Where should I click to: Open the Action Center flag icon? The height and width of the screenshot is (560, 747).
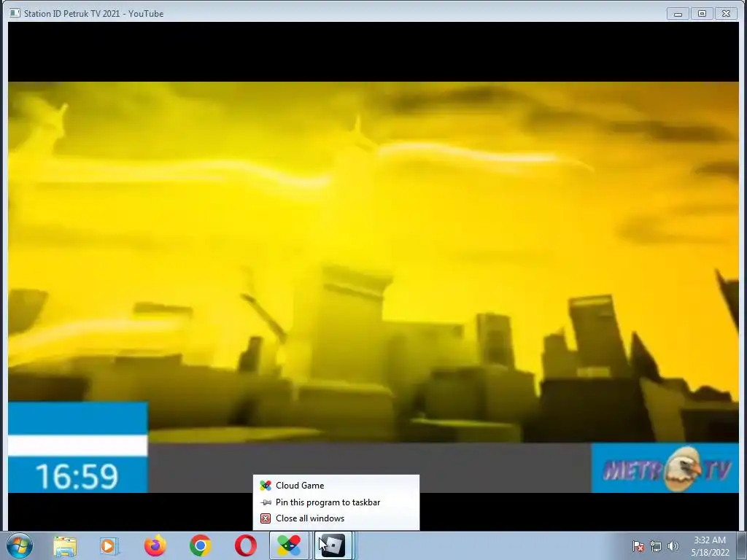pyautogui.click(x=638, y=545)
